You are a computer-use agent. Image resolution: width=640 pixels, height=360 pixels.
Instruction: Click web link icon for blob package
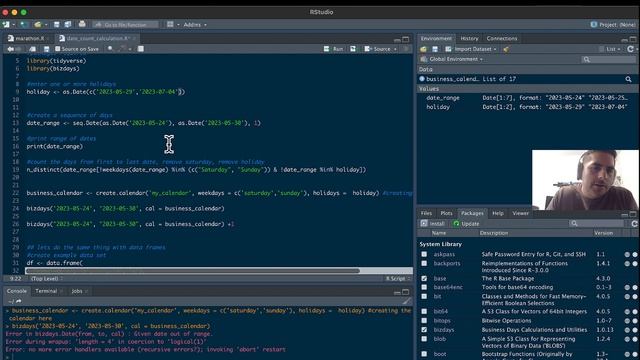coord(627,339)
